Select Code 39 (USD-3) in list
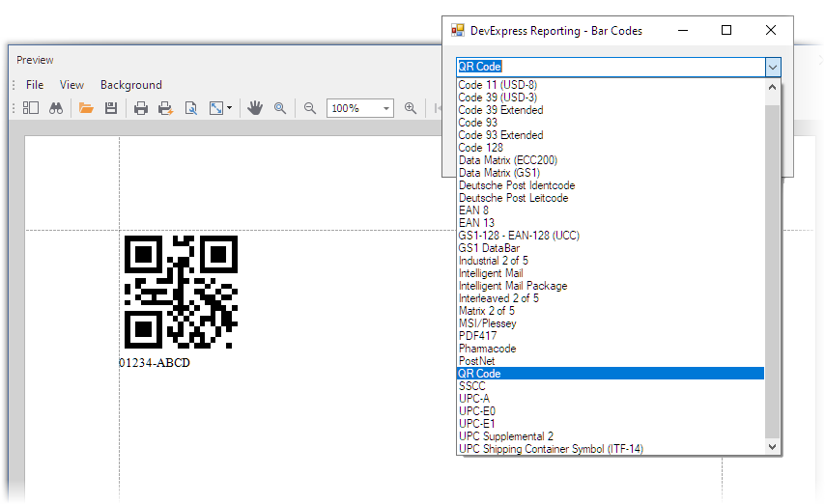The height and width of the screenshot is (504, 825). [x=611, y=98]
